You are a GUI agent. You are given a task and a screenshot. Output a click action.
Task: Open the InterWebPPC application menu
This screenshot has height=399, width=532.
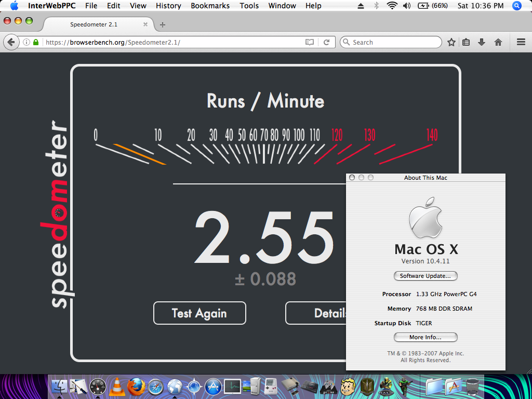(x=52, y=6)
